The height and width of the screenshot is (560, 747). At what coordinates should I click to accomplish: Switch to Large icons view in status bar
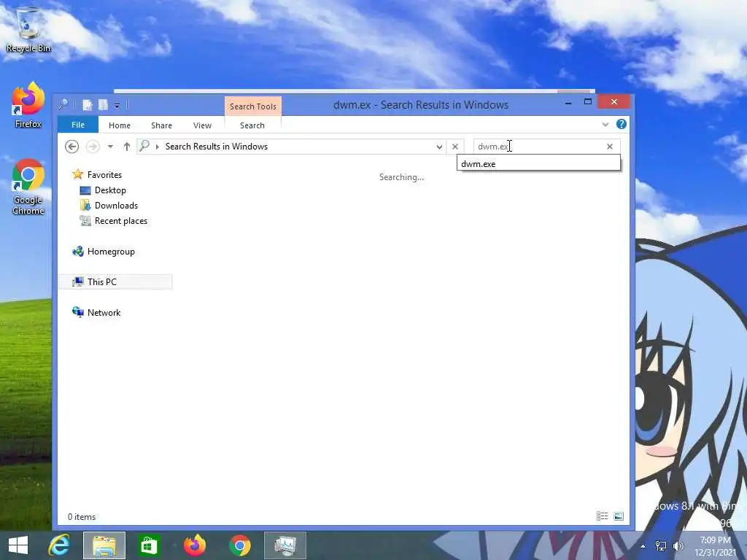point(619,516)
